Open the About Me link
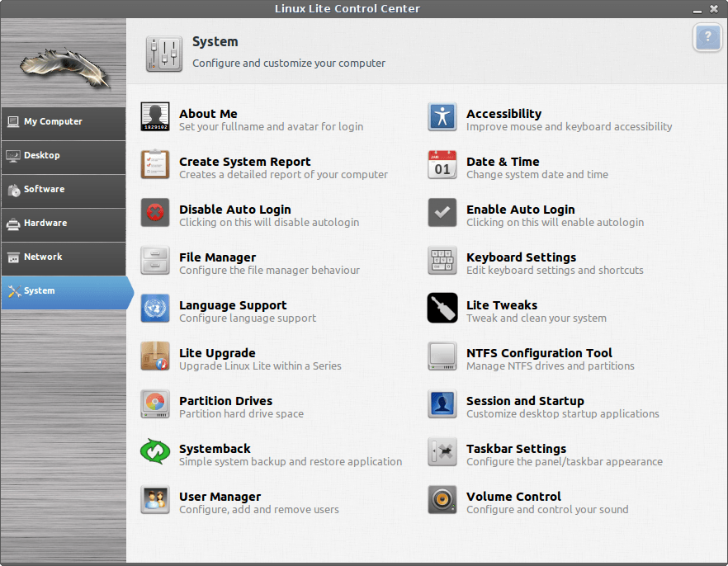Screen dimensions: 728x566 click(208, 114)
